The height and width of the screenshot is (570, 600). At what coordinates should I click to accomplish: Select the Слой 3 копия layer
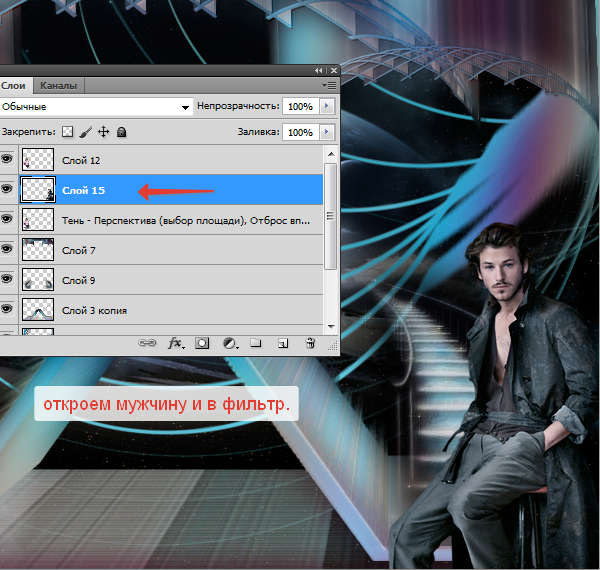pyautogui.click(x=95, y=310)
